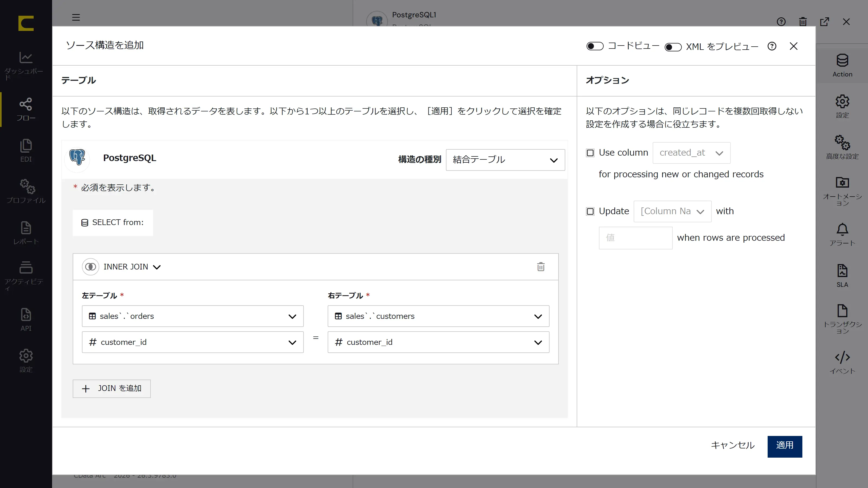
Task: Open the right table sales.customers dropdown
Action: (x=438, y=316)
